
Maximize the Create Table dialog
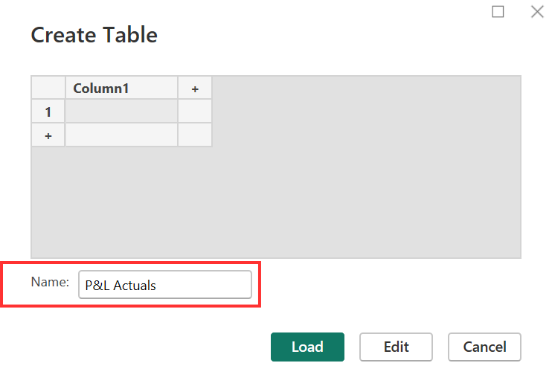pyautogui.click(x=498, y=12)
